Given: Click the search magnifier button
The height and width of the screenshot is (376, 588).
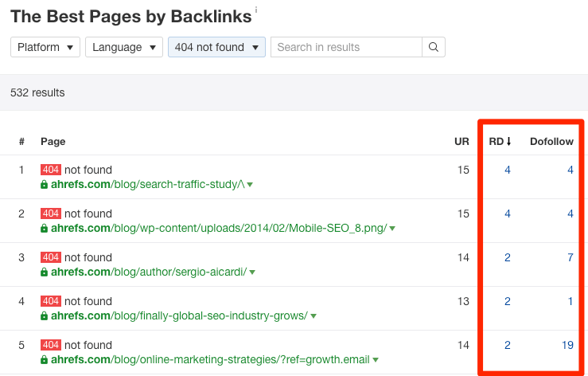Looking at the screenshot, I should (x=434, y=47).
